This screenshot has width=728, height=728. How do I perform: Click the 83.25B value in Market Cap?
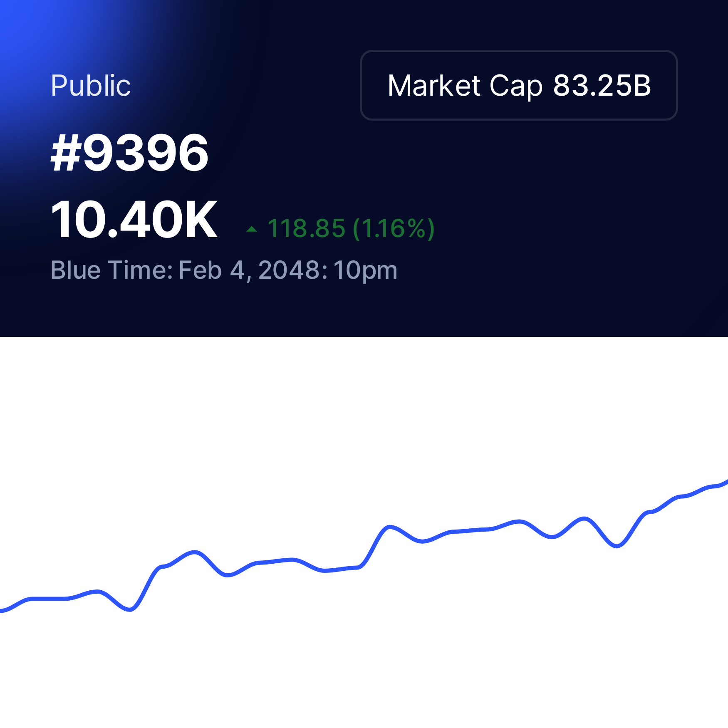click(602, 86)
